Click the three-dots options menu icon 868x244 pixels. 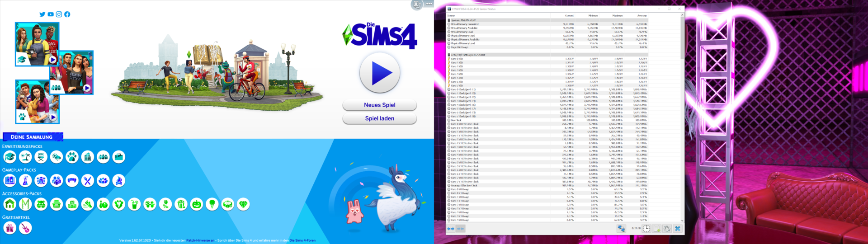[x=429, y=4]
